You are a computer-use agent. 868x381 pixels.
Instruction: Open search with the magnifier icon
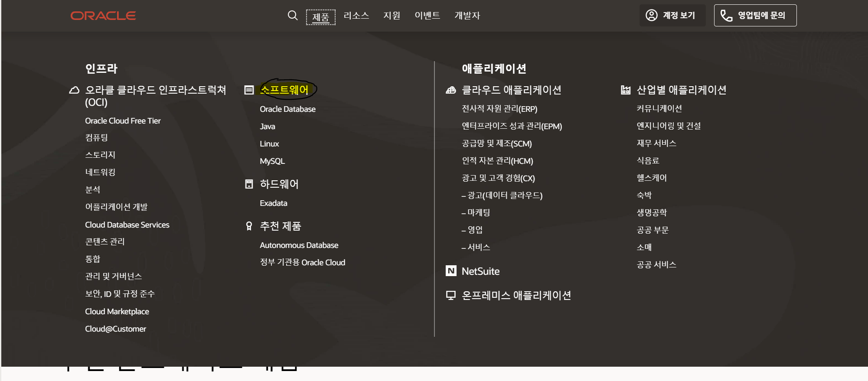(293, 16)
